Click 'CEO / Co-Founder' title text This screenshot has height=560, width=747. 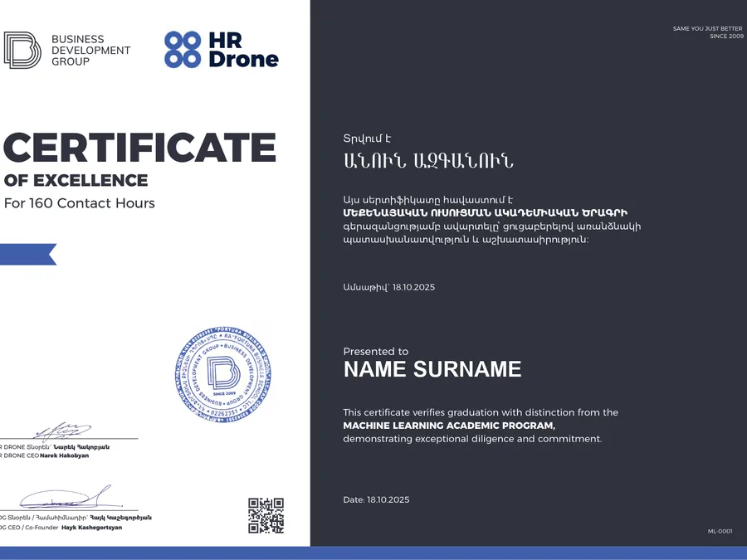[x=33, y=528]
